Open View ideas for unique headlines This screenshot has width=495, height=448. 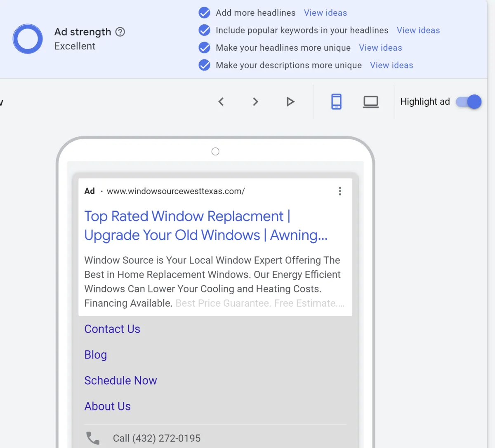(380, 48)
